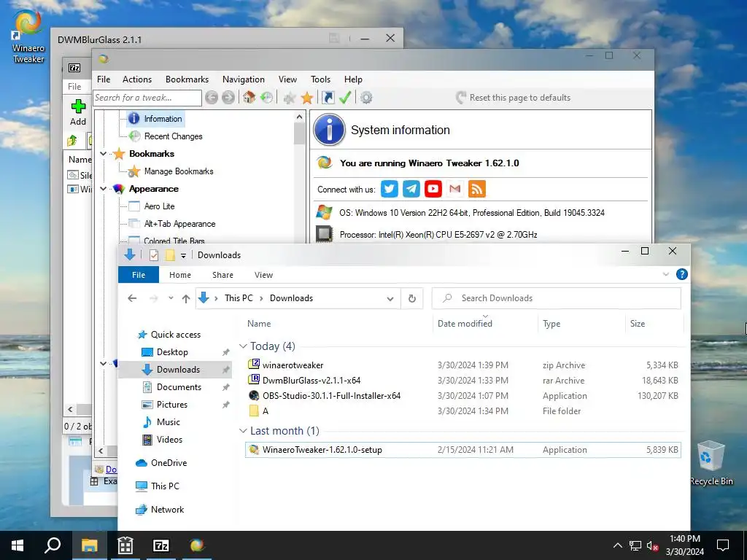Select OneDrive in the navigation pane

tap(169, 463)
